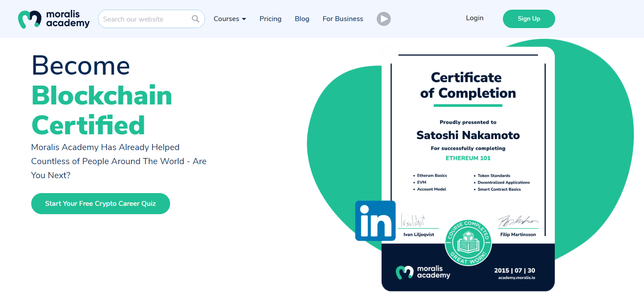The width and height of the screenshot is (644, 298).
Task: Click the "academy.moralis.io" text on certificate
Action: point(517,277)
